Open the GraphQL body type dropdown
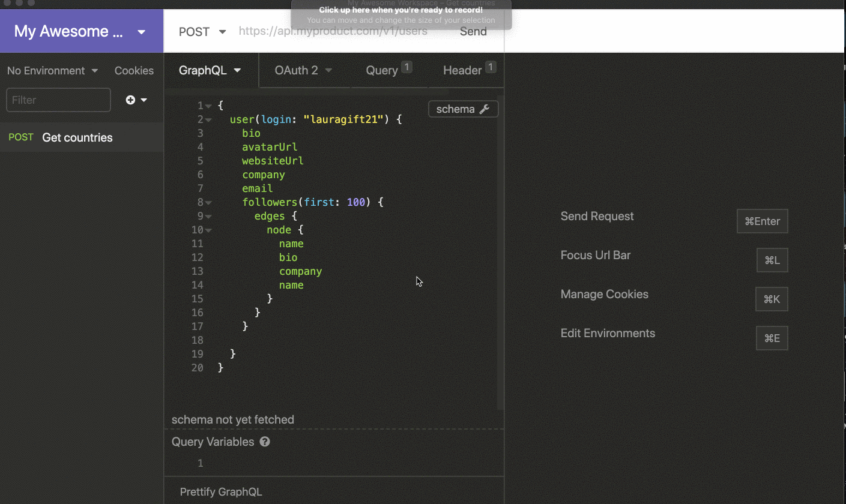Image resolution: width=846 pixels, height=504 pixels. tap(210, 70)
